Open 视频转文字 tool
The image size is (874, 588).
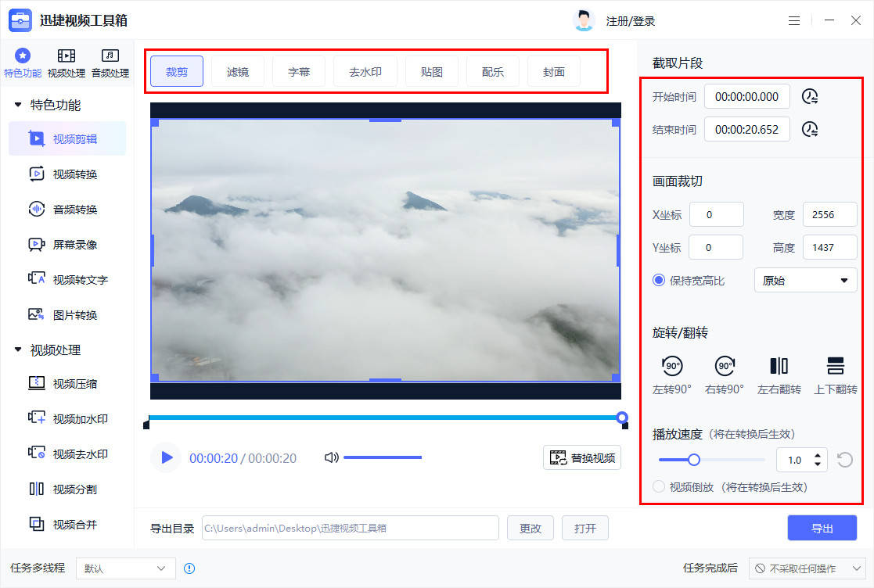[x=67, y=279]
